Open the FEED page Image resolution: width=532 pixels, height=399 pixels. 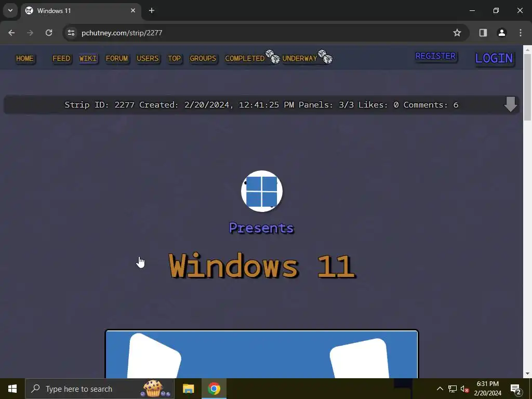(x=61, y=58)
